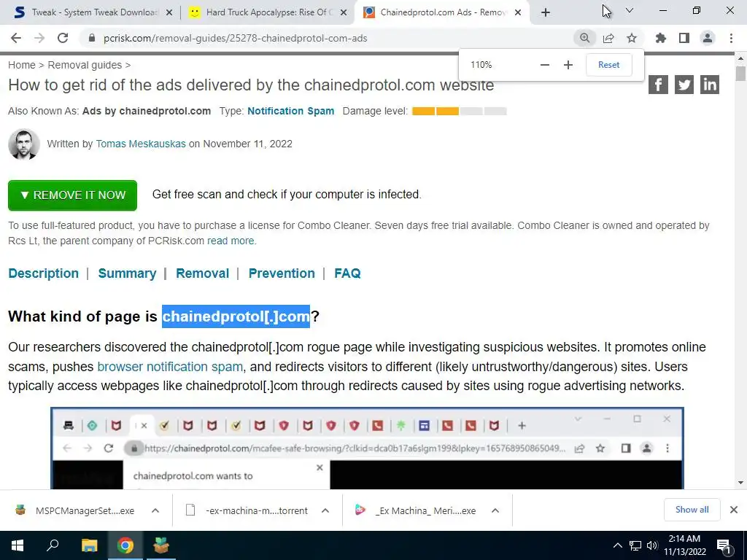This screenshot has width=747, height=560.
Task: Expand options for _Ex Machina_ Meri....exe
Action: coord(495,510)
